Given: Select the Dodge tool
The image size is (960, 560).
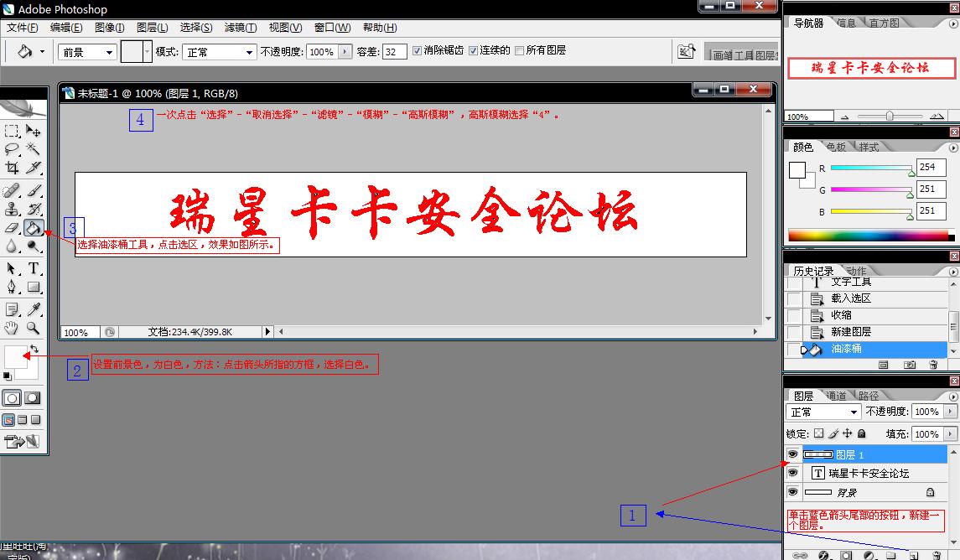Looking at the screenshot, I should tap(33, 246).
